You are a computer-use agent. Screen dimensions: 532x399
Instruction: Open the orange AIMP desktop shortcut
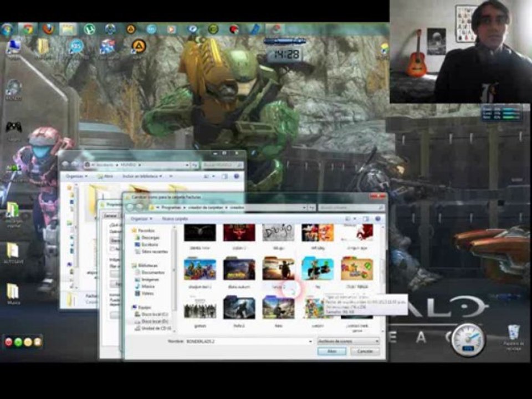tap(139, 46)
